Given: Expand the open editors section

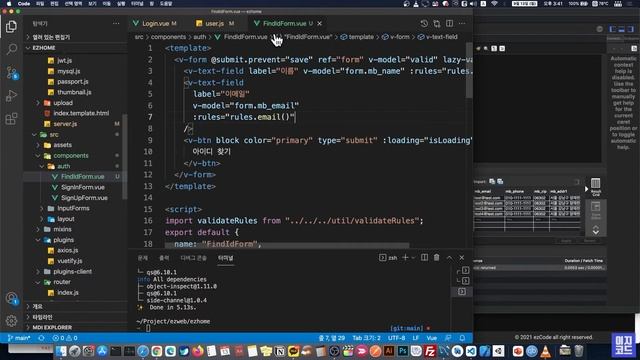Looking at the screenshot, I should pos(51,37).
